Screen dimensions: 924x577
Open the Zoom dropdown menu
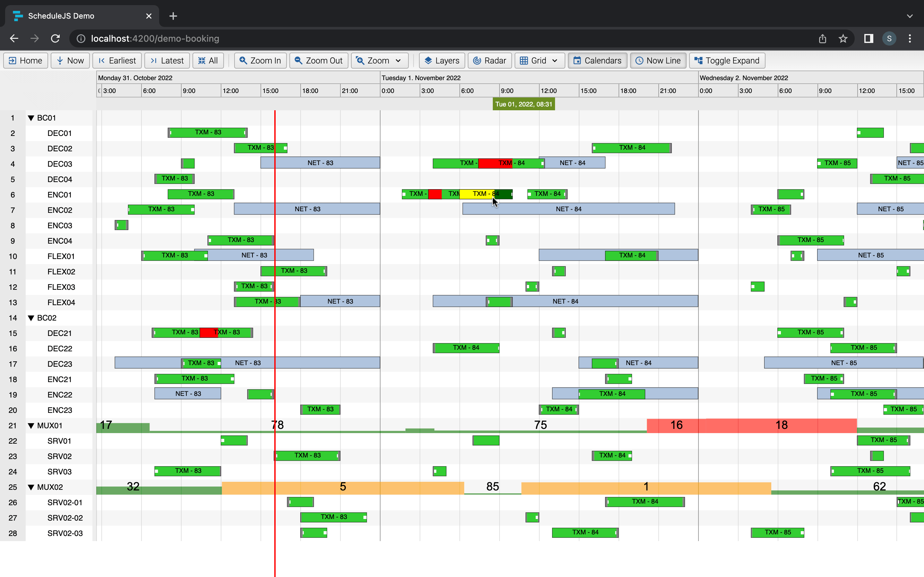pyautogui.click(x=398, y=60)
